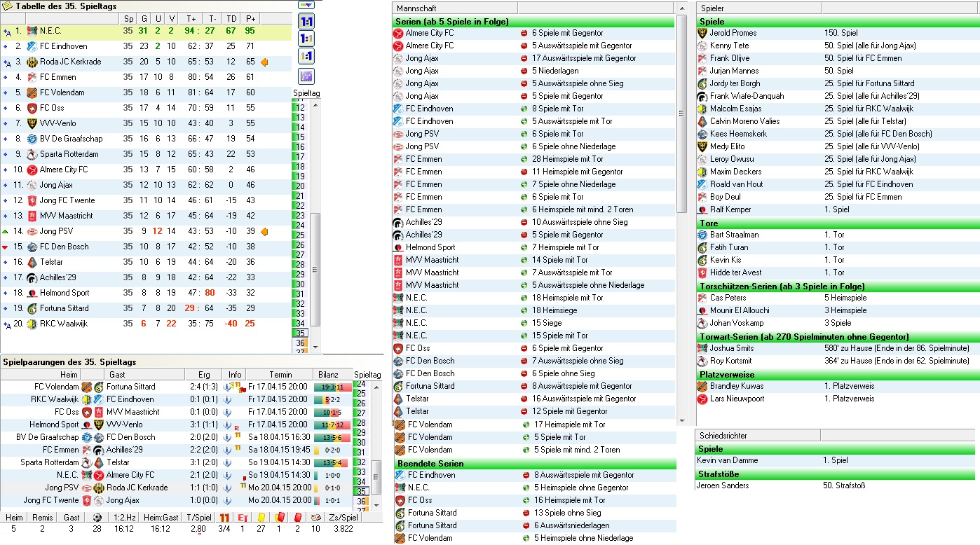Click the green up trend triangle at Jong PSV
Viewport: 980px width, 545px height.
pyautogui.click(x=6, y=231)
